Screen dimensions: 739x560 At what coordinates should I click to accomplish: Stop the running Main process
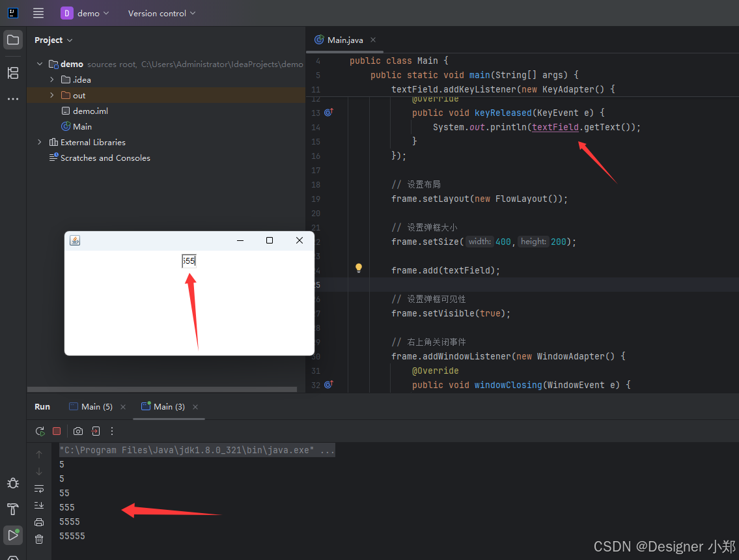click(x=57, y=431)
